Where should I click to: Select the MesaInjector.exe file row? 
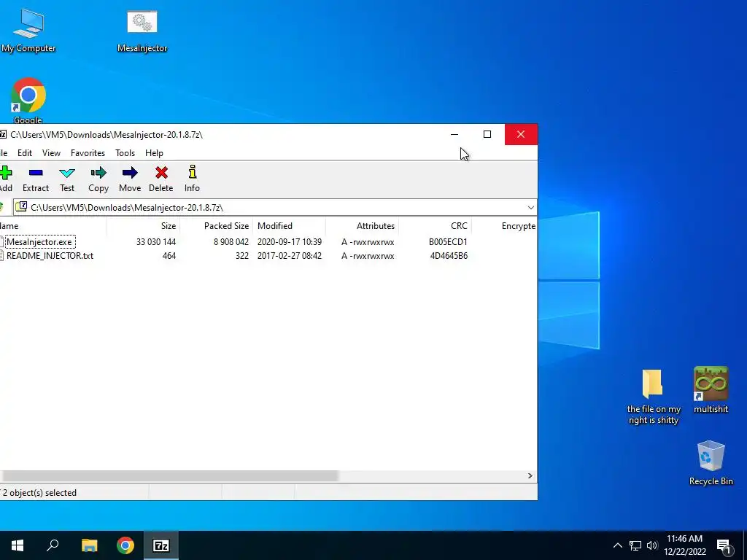268,242
